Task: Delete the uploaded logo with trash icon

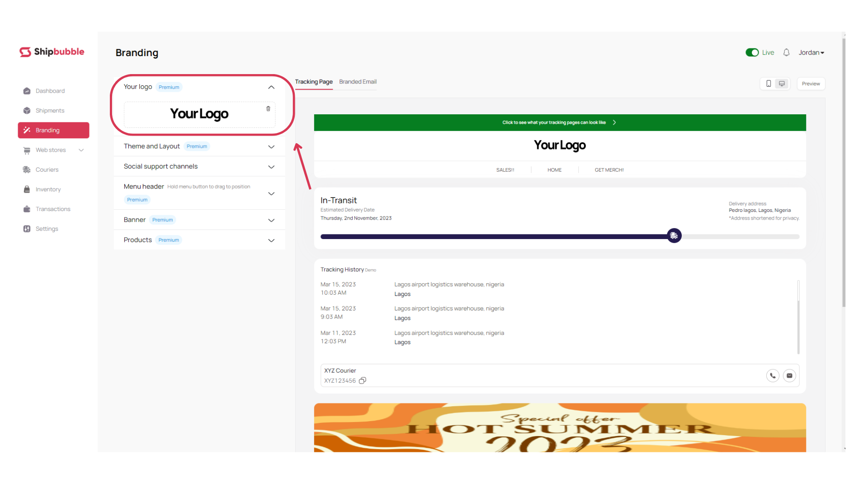Action: point(268,109)
